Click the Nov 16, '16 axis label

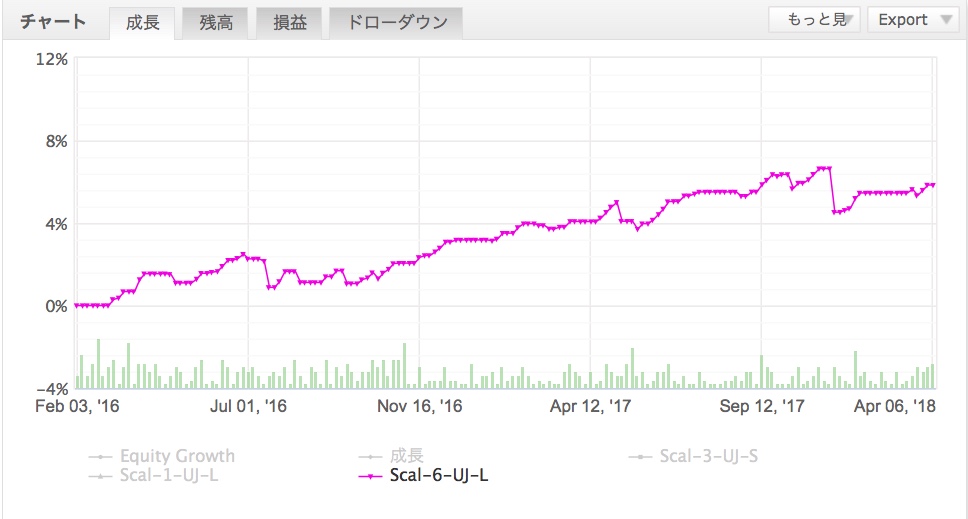[x=421, y=407]
